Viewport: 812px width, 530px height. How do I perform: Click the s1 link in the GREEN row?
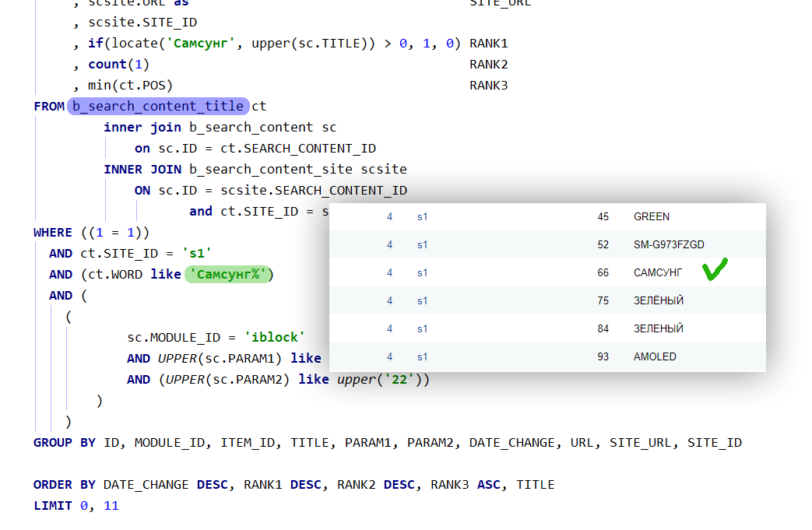(422, 217)
